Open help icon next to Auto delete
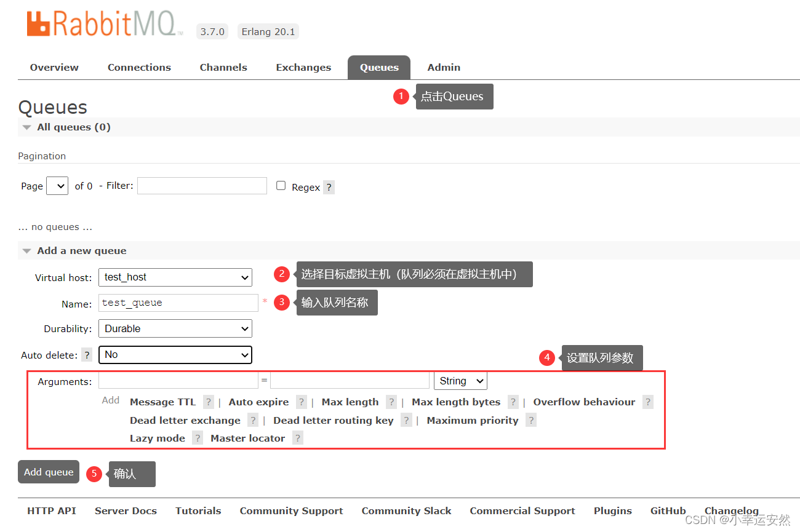800x532 pixels. (x=87, y=355)
